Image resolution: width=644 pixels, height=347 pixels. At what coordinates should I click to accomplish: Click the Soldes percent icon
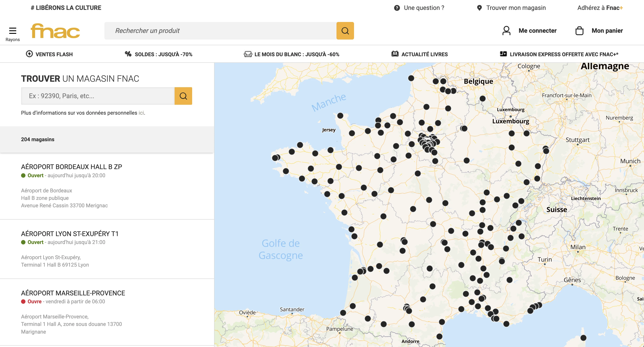(x=128, y=54)
